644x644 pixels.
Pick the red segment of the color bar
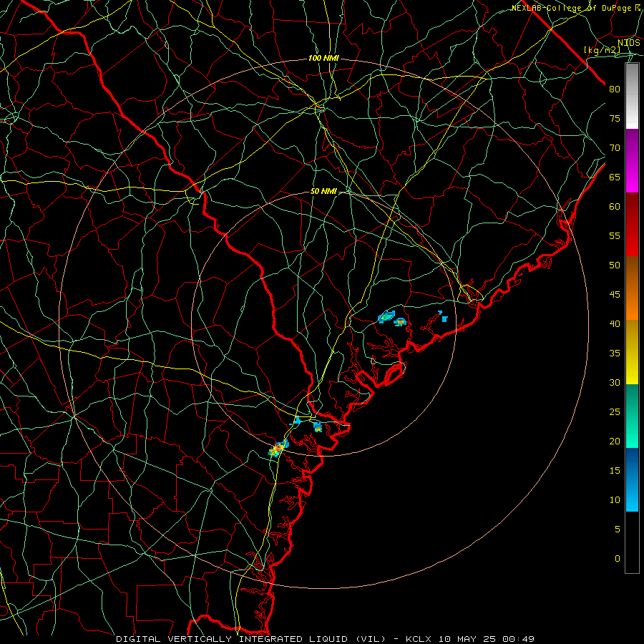pos(632,224)
